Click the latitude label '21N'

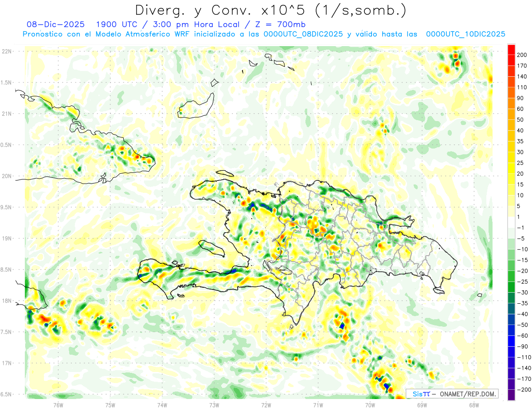pyautogui.click(x=6, y=114)
